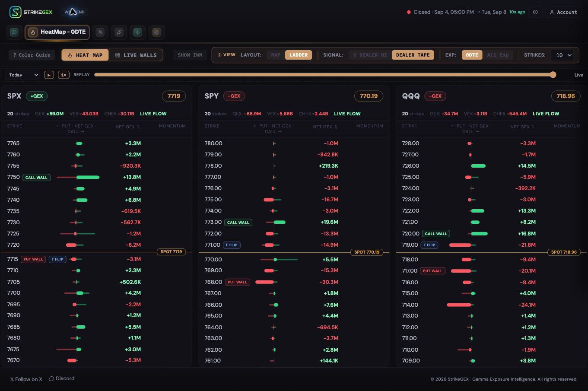588x391 pixels.
Task: Set signal to DEALER OI
Action: click(370, 55)
